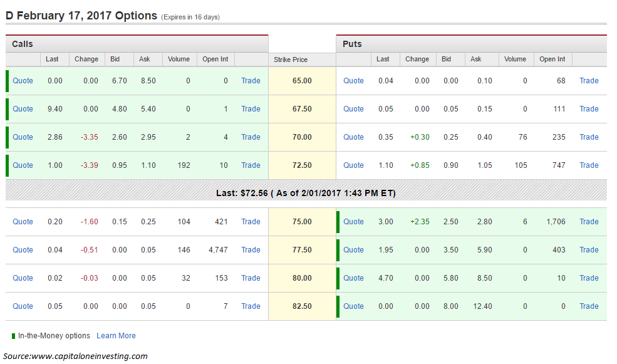Click the Calls Volume column header
The height and width of the screenshot is (364, 617).
(179, 59)
